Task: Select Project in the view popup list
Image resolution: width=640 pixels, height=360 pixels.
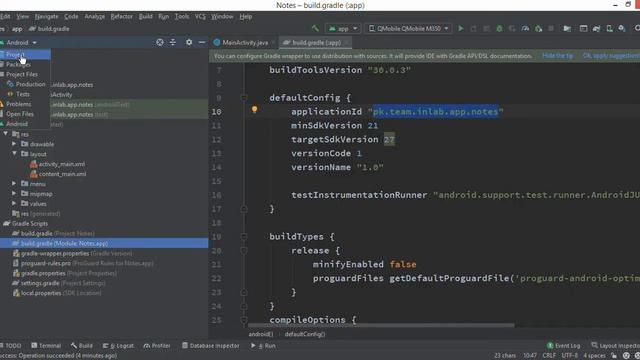Action: [x=25, y=54]
